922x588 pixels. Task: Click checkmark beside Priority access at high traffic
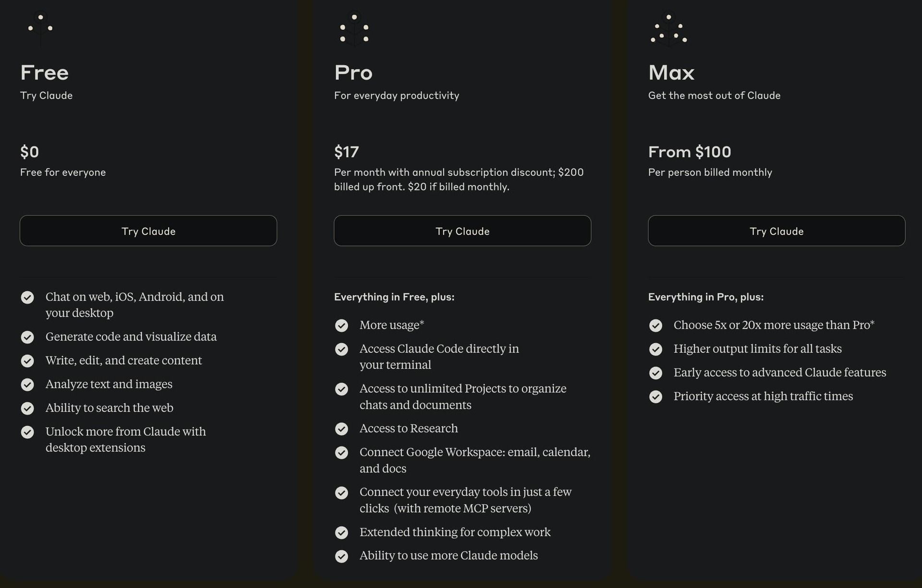[655, 396]
